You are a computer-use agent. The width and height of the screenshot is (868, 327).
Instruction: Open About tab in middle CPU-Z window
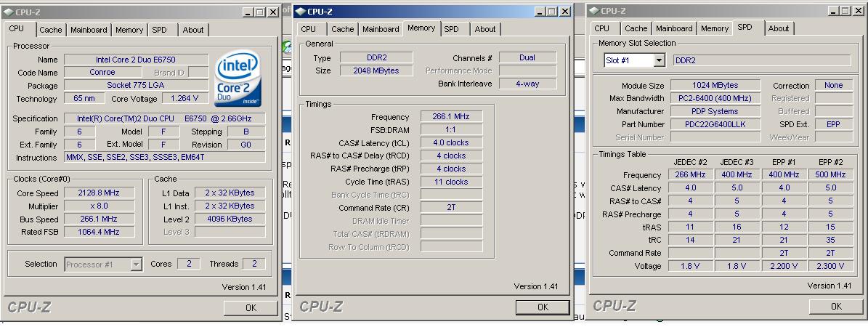pyautogui.click(x=485, y=29)
